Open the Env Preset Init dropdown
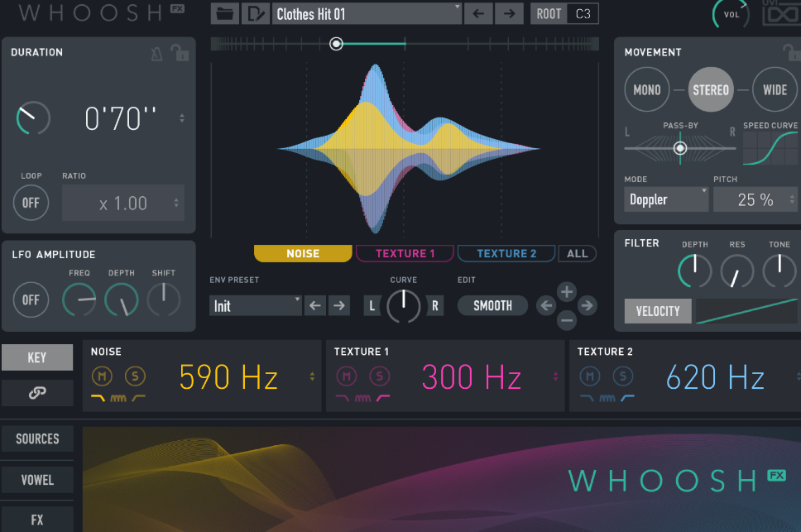801x532 pixels. tap(256, 306)
